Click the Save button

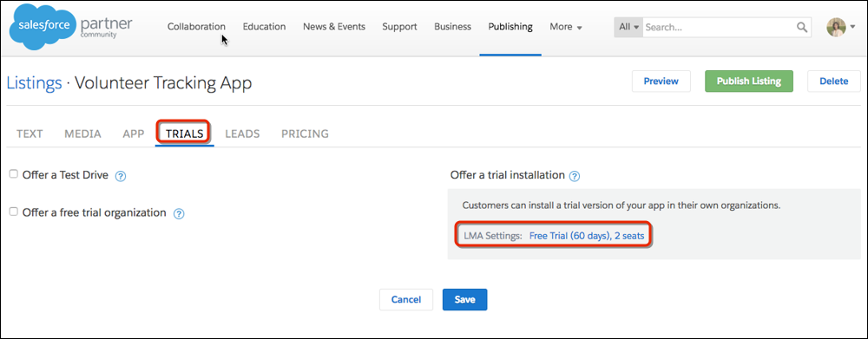pos(465,300)
